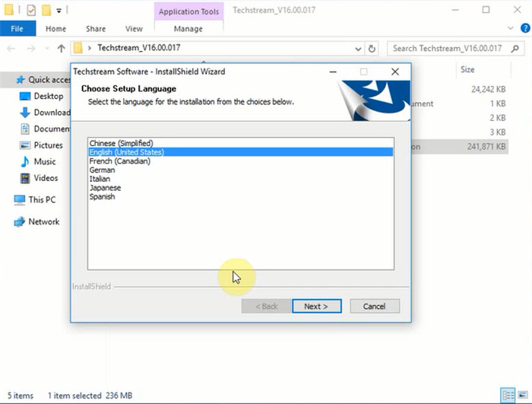
Task: Open Desktop in the navigation pane
Action: [49, 96]
